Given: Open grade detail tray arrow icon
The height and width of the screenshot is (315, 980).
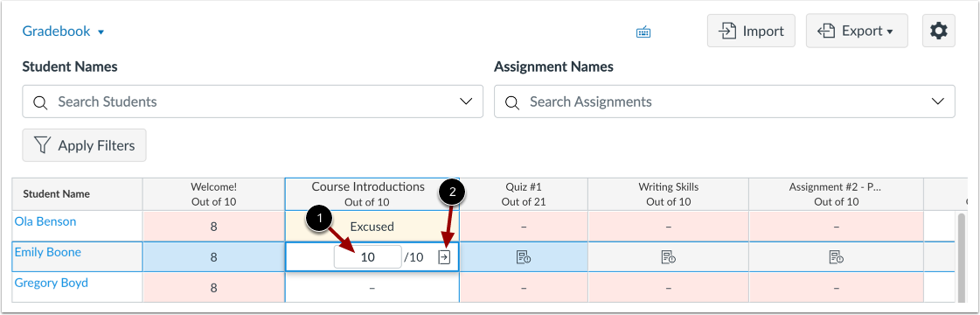Looking at the screenshot, I should click(444, 257).
